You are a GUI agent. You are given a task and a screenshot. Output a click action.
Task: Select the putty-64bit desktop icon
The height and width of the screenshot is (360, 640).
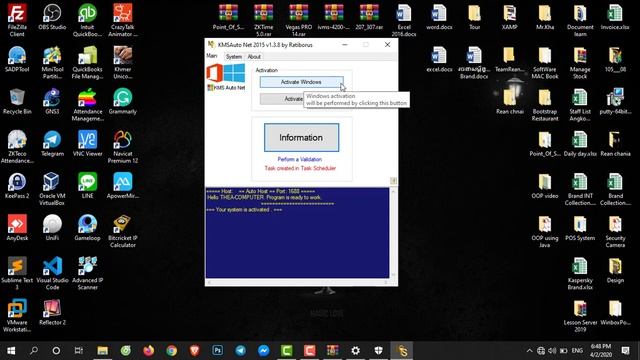tap(615, 102)
